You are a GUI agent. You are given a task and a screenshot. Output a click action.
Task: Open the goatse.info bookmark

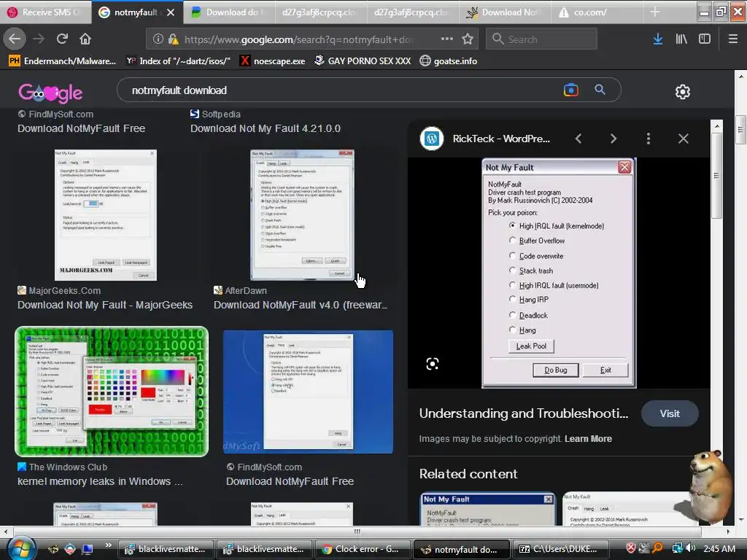tap(449, 61)
